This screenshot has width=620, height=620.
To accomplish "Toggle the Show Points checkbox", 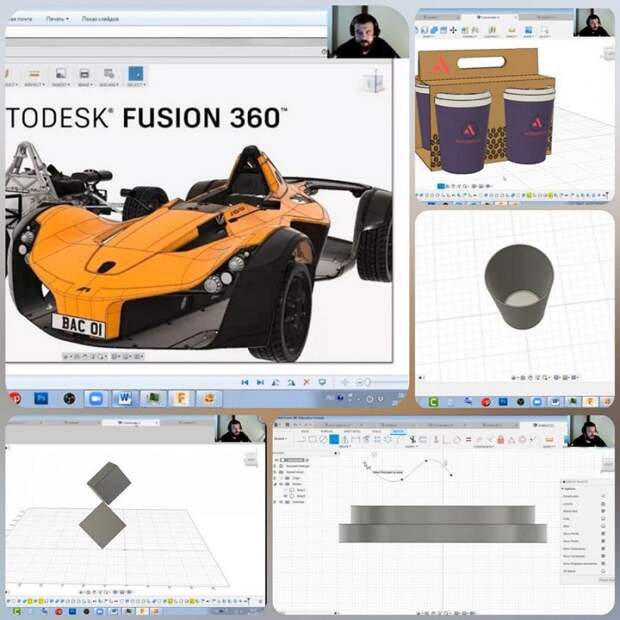I will click(x=603, y=541).
